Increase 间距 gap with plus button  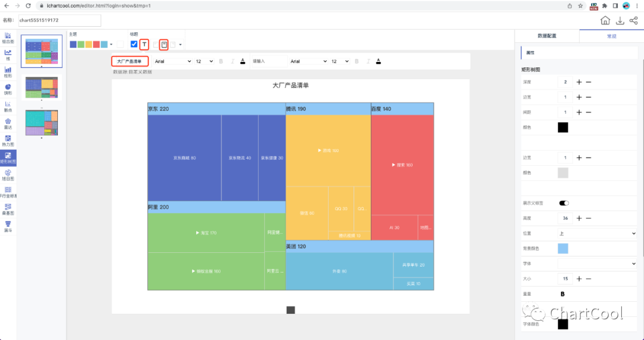(x=579, y=112)
